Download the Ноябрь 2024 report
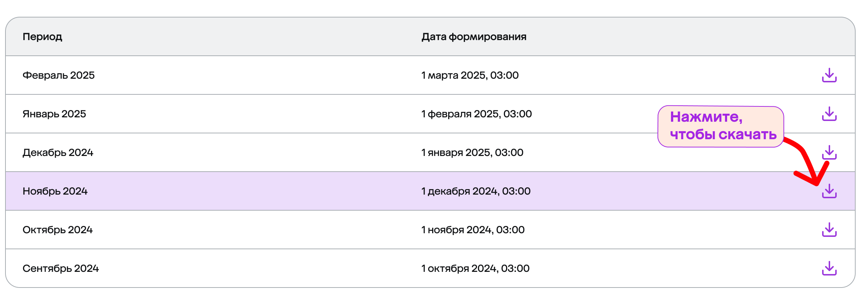868x301 pixels. (829, 191)
